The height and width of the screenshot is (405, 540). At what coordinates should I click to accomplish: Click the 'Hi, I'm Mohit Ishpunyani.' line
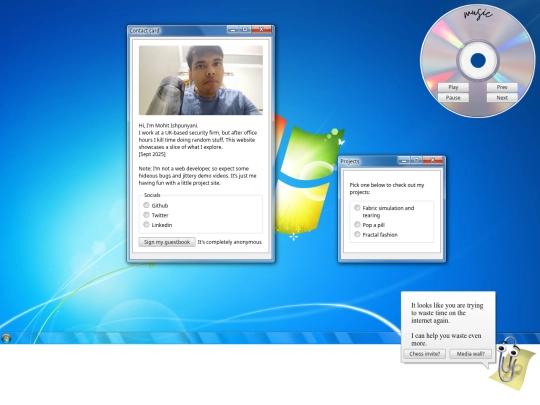[x=168, y=125]
